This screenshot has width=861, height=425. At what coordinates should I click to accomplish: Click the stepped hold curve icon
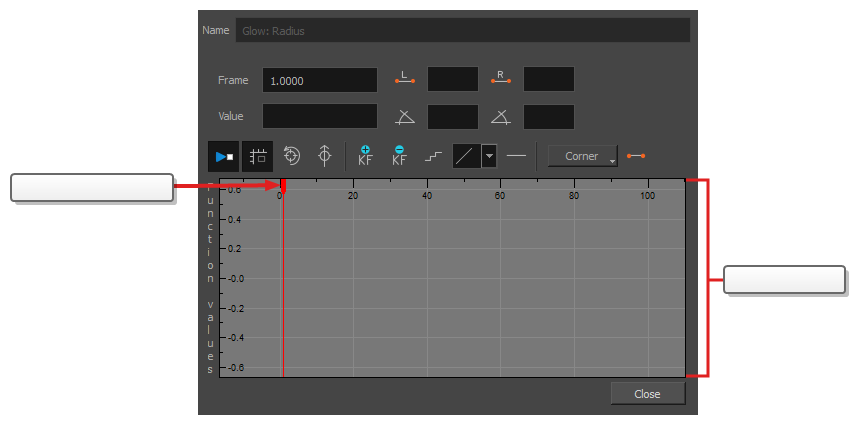coord(433,157)
